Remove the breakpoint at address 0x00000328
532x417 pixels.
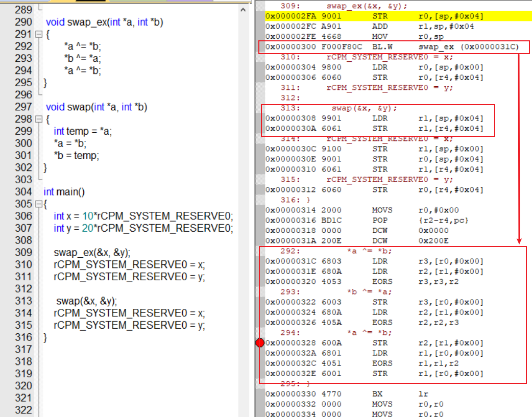[x=260, y=342]
